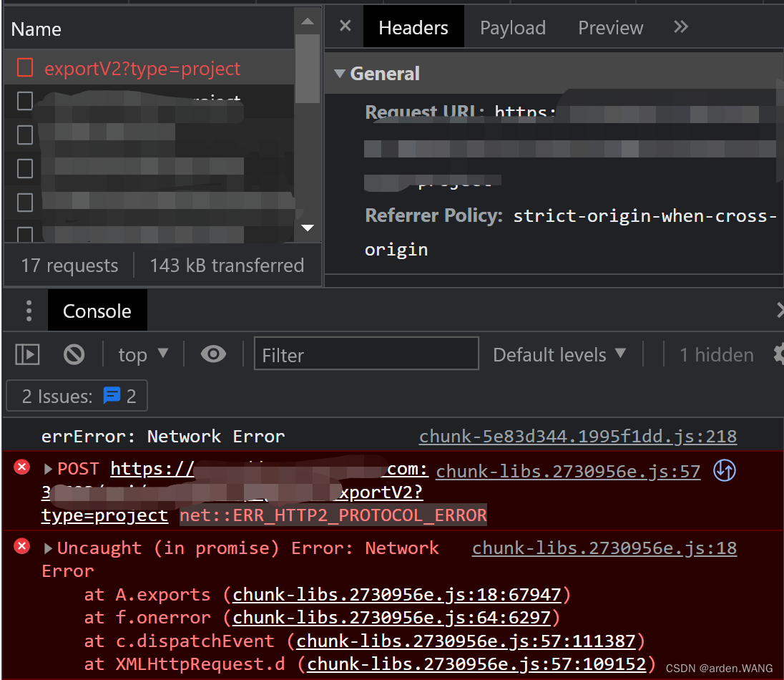Click the three-dot drawer menu icon
Screen dimensions: 784x680
coord(29,311)
